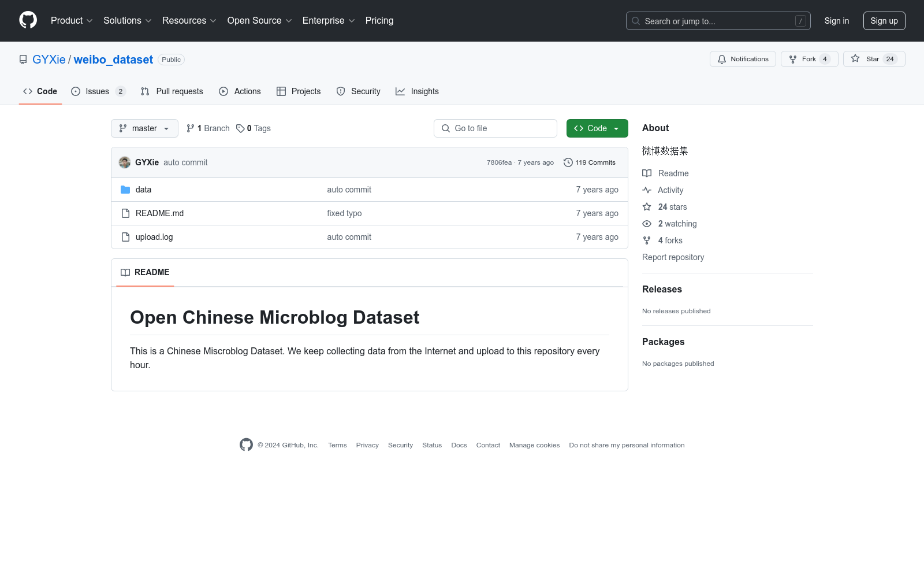Click the star icon next to 24 stars
Image resolution: width=924 pixels, height=578 pixels.
coord(647,207)
